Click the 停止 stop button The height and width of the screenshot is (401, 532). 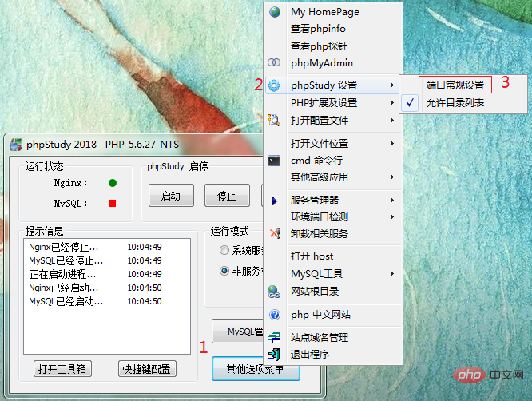coord(227,196)
